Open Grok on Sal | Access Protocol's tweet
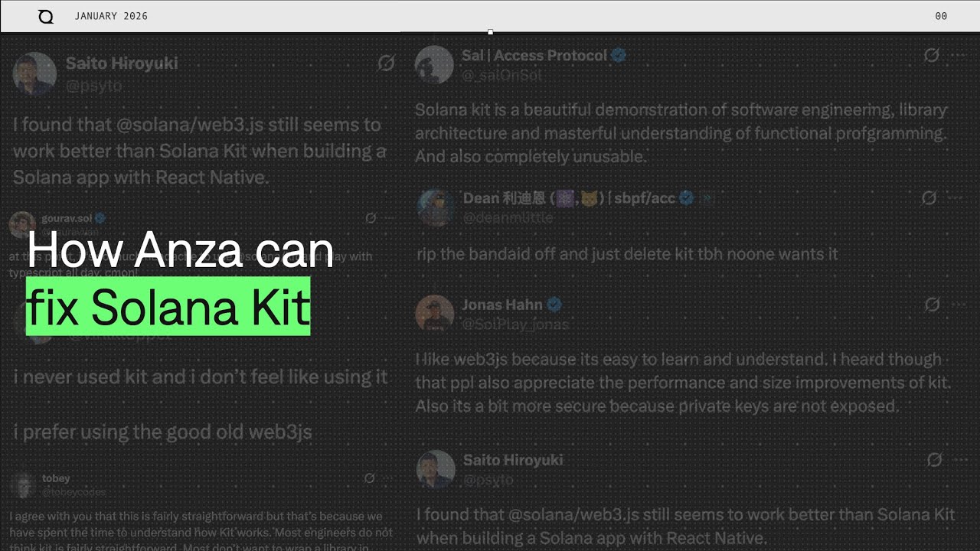Image resolution: width=980 pixels, height=551 pixels. [x=932, y=55]
